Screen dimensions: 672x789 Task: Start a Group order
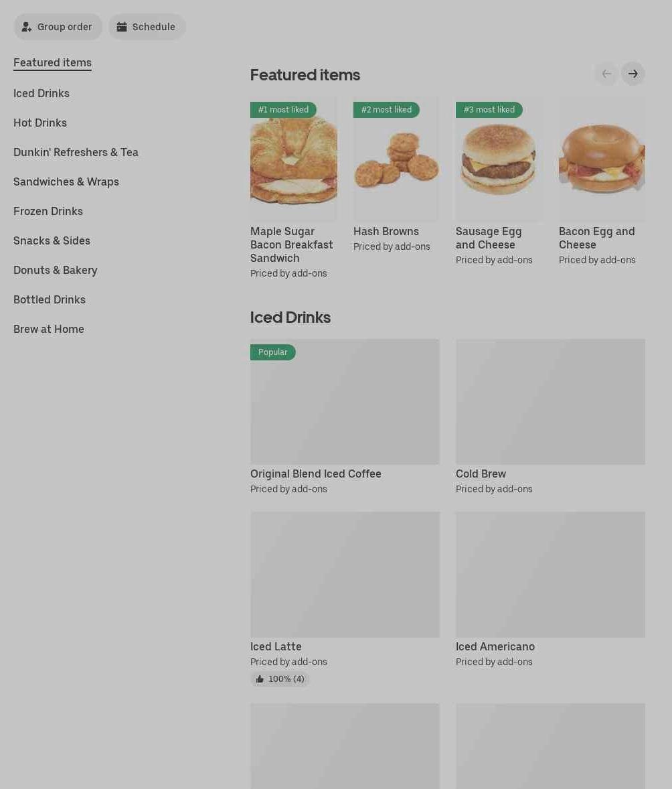click(x=58, y=27)
